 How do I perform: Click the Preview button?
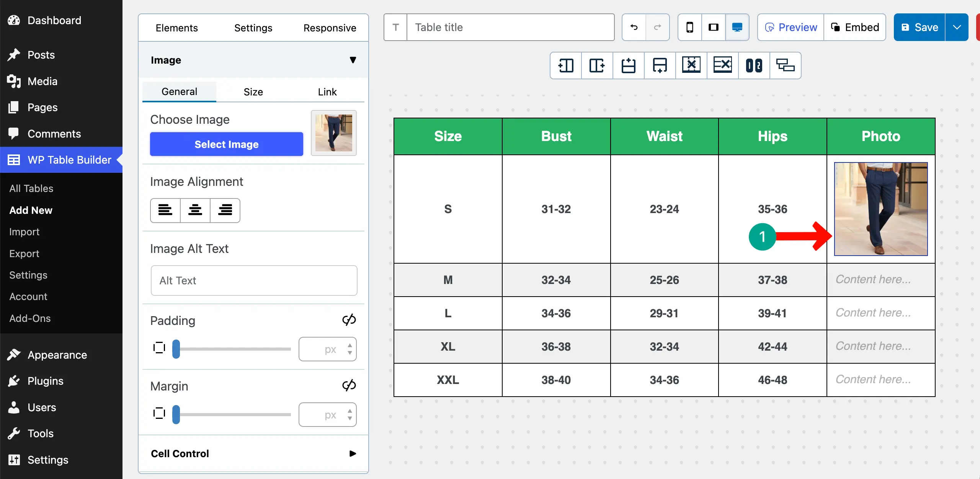[791, 27]
